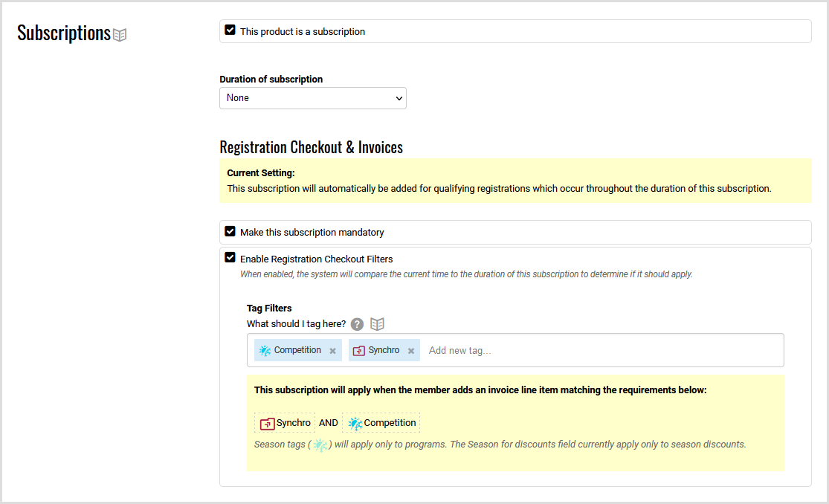829x504 pixels.
Task: Open the documentation book icon beside Subscriptions heading
Action: 120,35
